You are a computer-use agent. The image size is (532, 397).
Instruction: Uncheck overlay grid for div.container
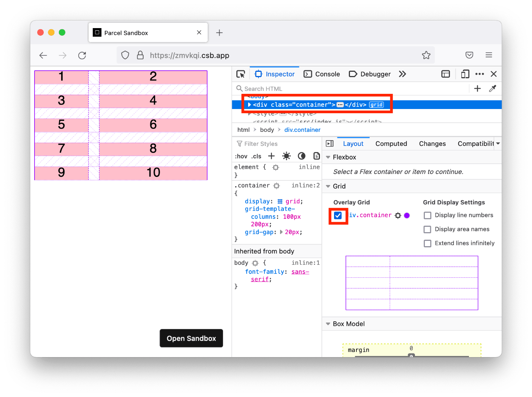coord(338,215)
